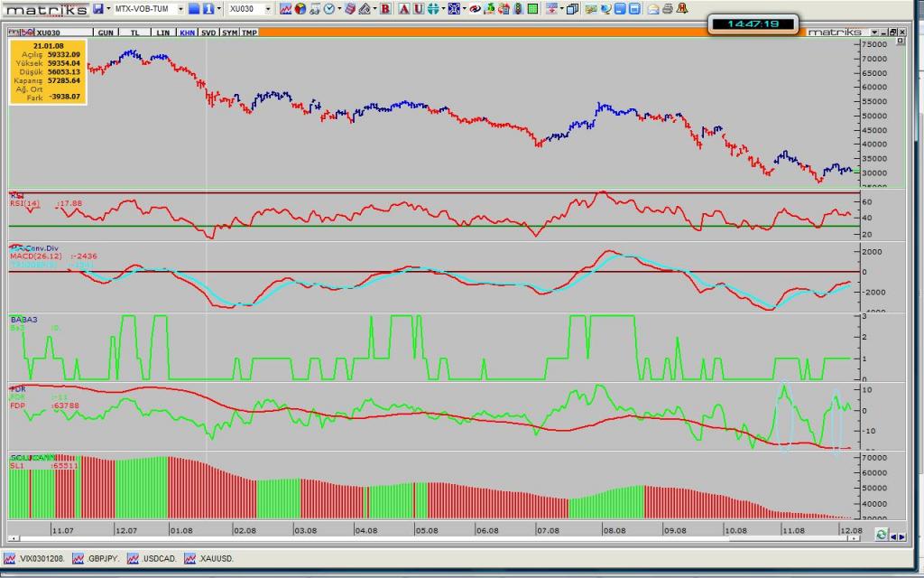Image resolution: width=924 pixels, height=578 pixels.
Task: Click the blue floppy disk save icon
Action: point(97,9)
